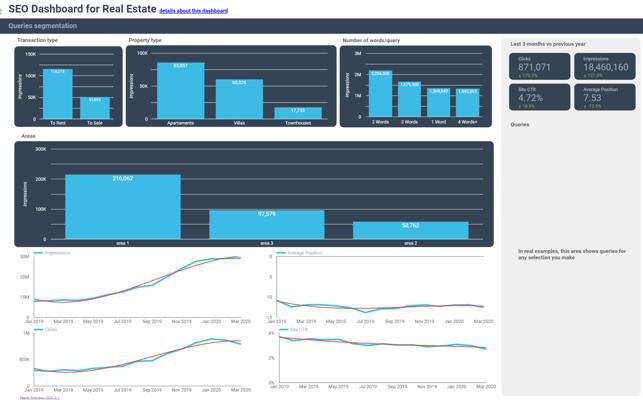
Task: Pick the '4 Words+' bar
Action: [467, 104]
